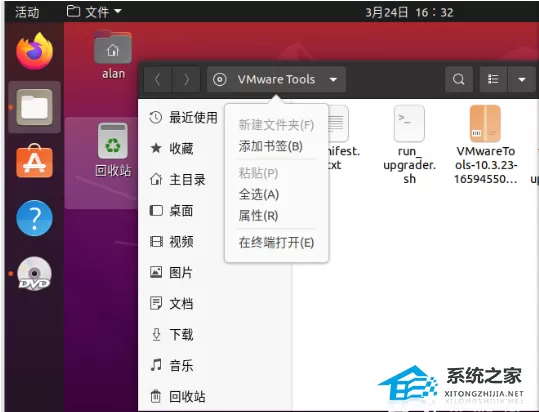This screenshot has width=539, height=412.
Task: Launch Firefox from the dock
Action: pyautogui.click(x=34, y=51)
